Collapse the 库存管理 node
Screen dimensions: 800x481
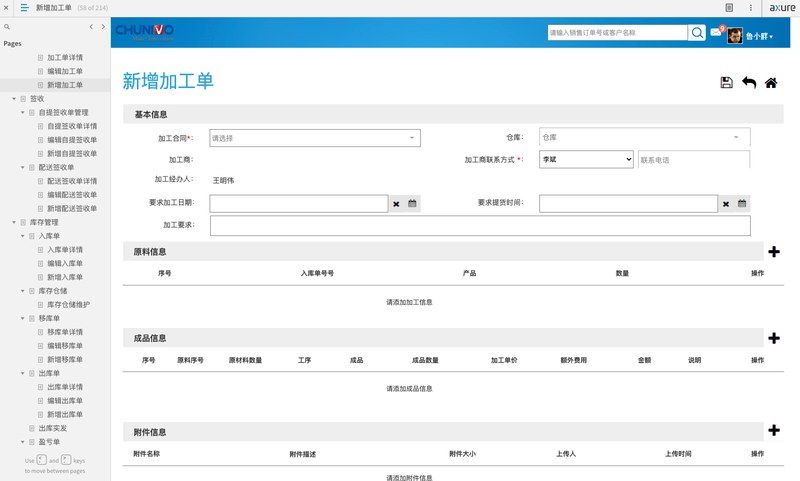coord(14,222)
